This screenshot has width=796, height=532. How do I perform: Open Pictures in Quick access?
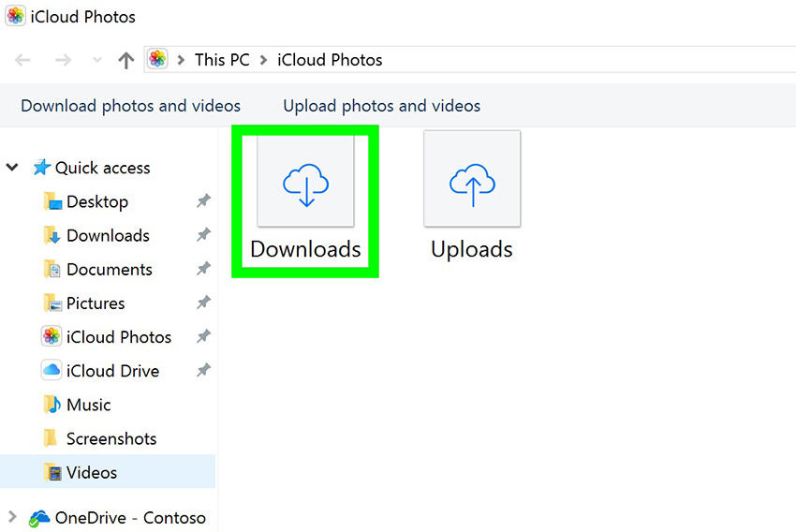coord(96,303)
